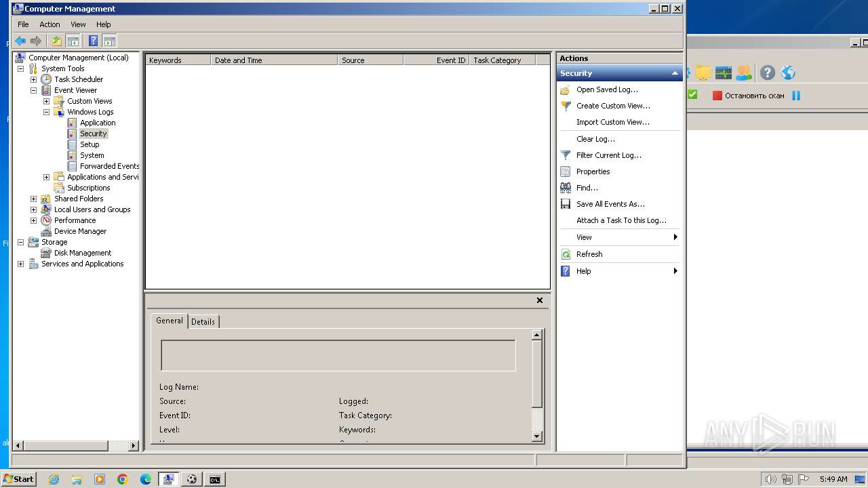868x488 pixels.
Task: Click Attach a Task To this Log
Action: click(x=621, y=220)
